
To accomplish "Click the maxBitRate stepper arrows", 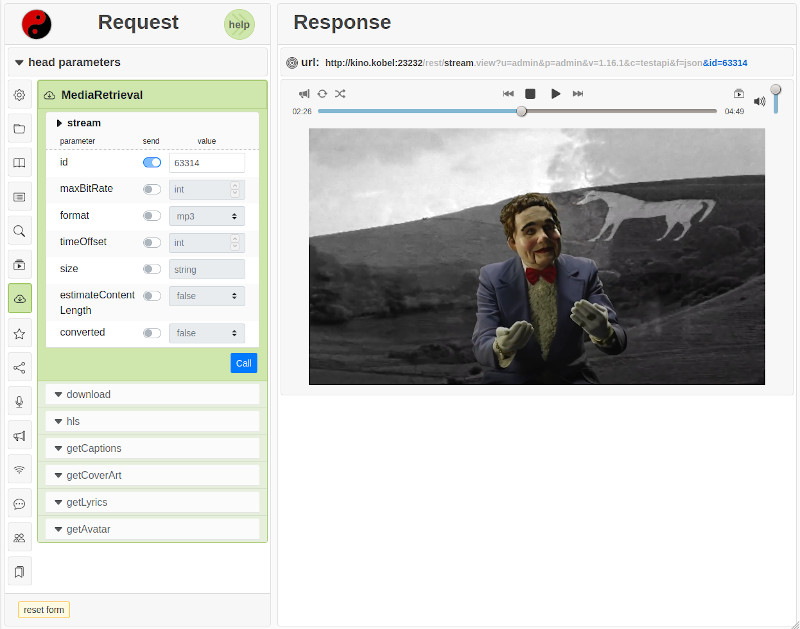I will click(x=235, y=189).
